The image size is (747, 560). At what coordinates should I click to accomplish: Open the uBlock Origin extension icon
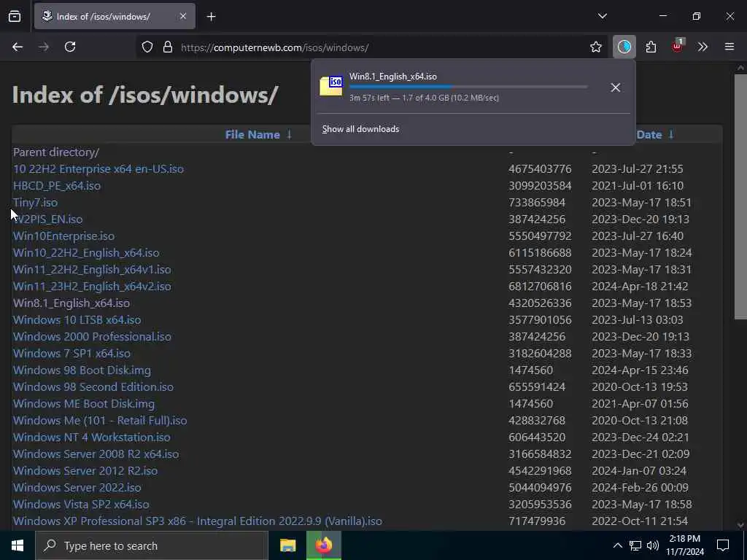coord(678,46)
